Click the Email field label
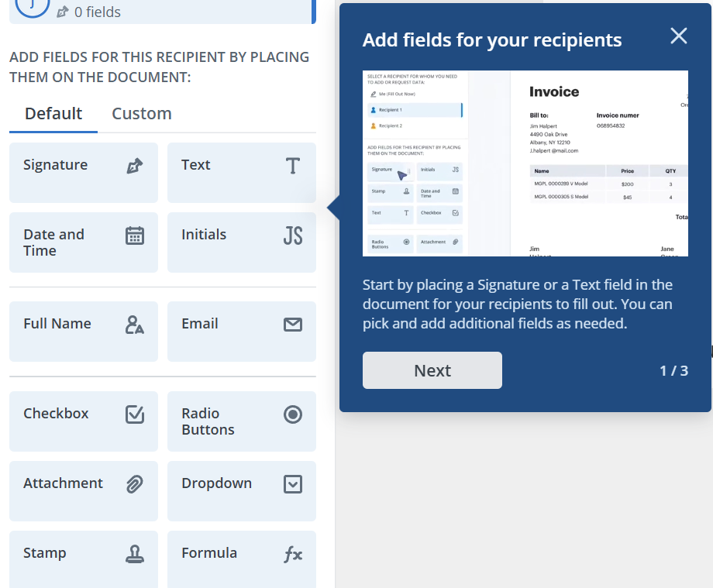 [200, 324]
